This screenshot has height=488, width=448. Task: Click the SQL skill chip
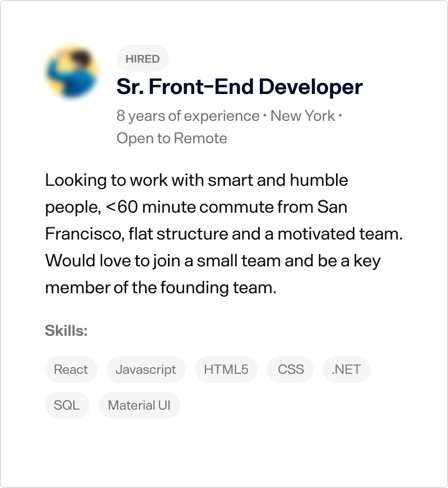point(67,405)
